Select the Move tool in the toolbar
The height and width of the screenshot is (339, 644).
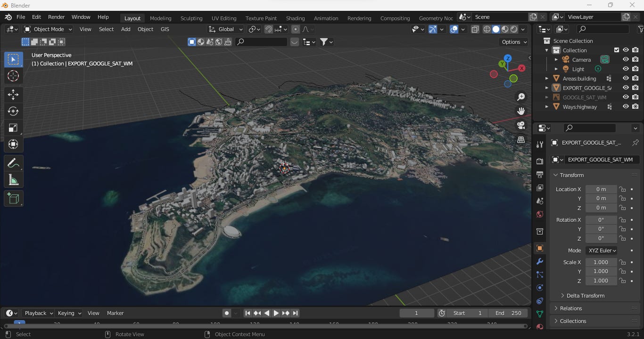tap(13, 95)
